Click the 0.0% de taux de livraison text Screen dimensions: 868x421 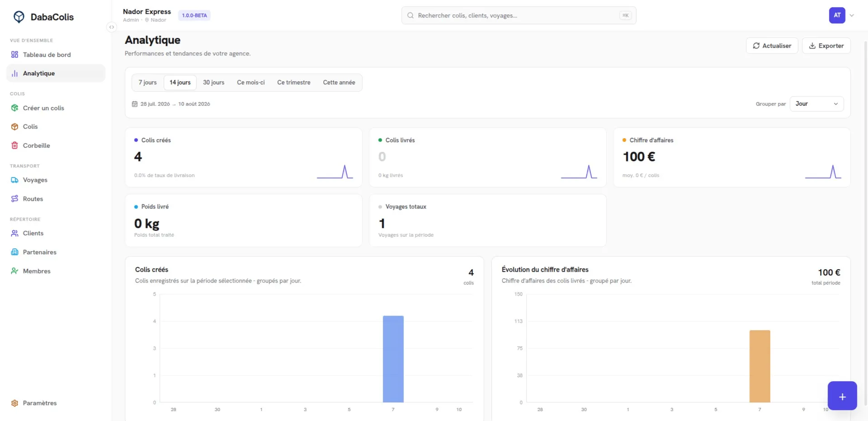click(x=164, y=175)
